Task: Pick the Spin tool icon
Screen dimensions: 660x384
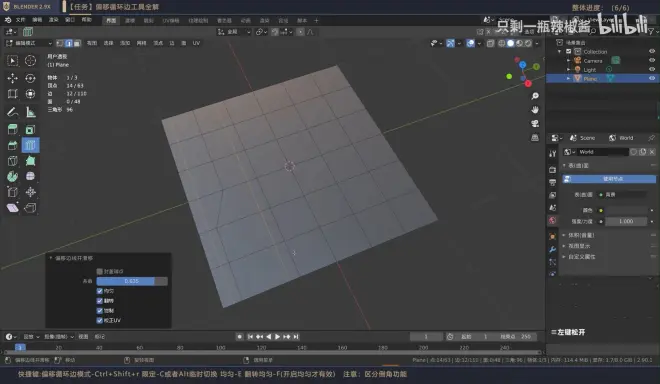Action: (x=13, y=176)
